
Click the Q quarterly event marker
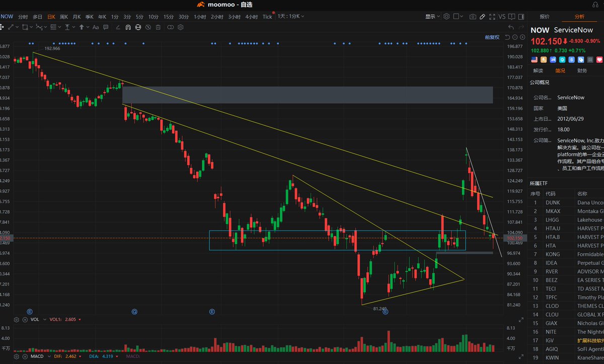tap(134, 312)
